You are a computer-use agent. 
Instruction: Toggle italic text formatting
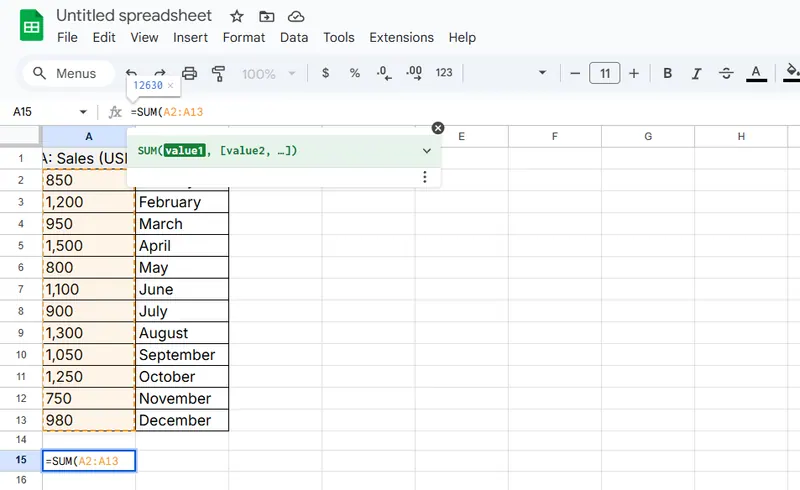pyautogui.click(x=697, y=73)
